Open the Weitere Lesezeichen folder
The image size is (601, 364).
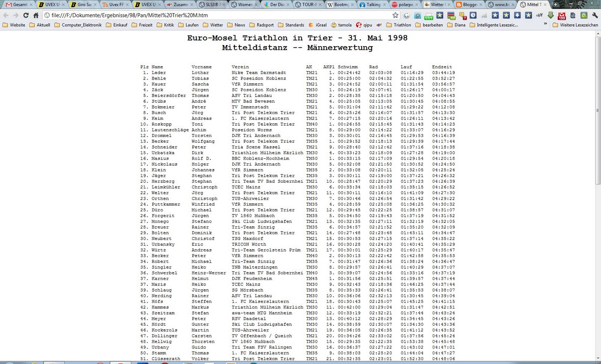tap(575, 25)
